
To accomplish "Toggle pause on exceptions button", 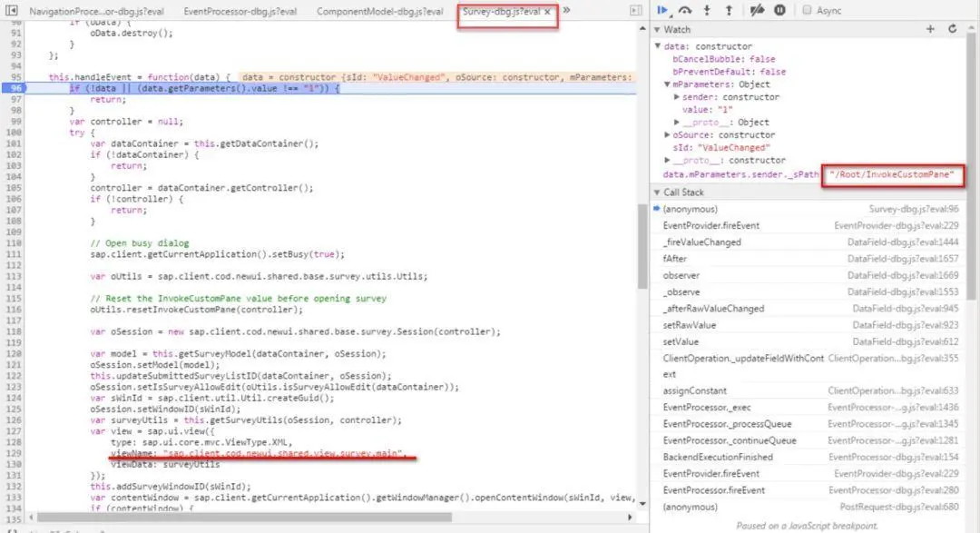I will pyautogui.click(x=779, y=10).
